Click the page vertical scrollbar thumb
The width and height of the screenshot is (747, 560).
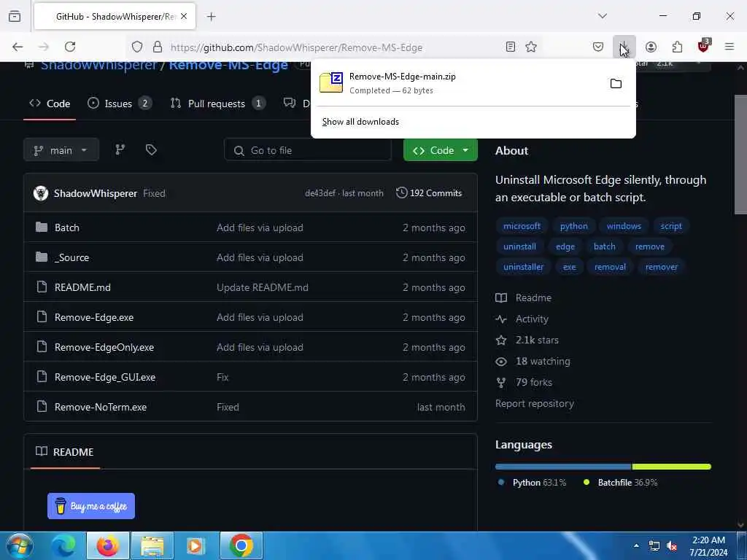coord(740,155)
